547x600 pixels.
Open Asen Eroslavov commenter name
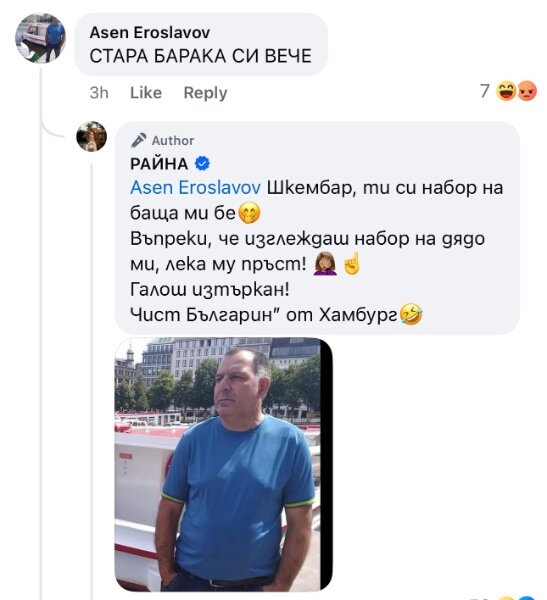click(x=150, y=33)
